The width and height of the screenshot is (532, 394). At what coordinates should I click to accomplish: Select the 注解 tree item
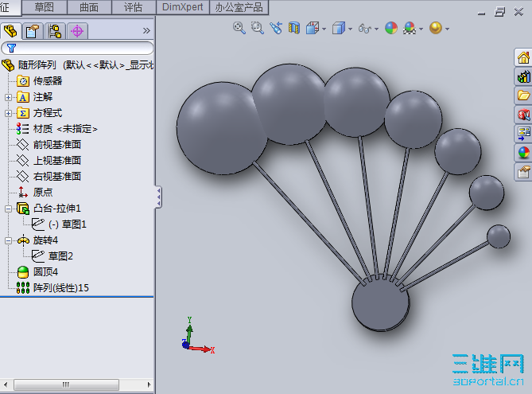43,97
